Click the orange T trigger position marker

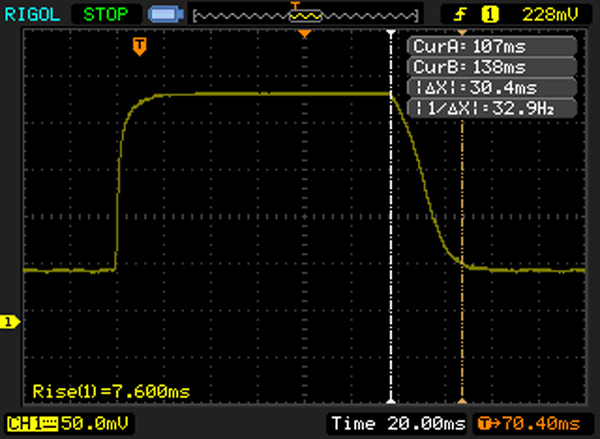[140, 47]
